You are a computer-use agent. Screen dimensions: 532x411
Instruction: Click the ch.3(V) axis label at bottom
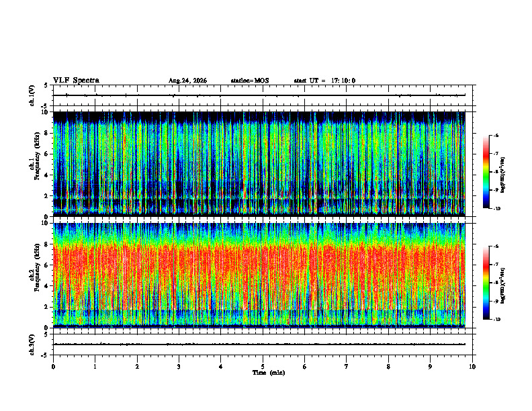pos(32,345)
